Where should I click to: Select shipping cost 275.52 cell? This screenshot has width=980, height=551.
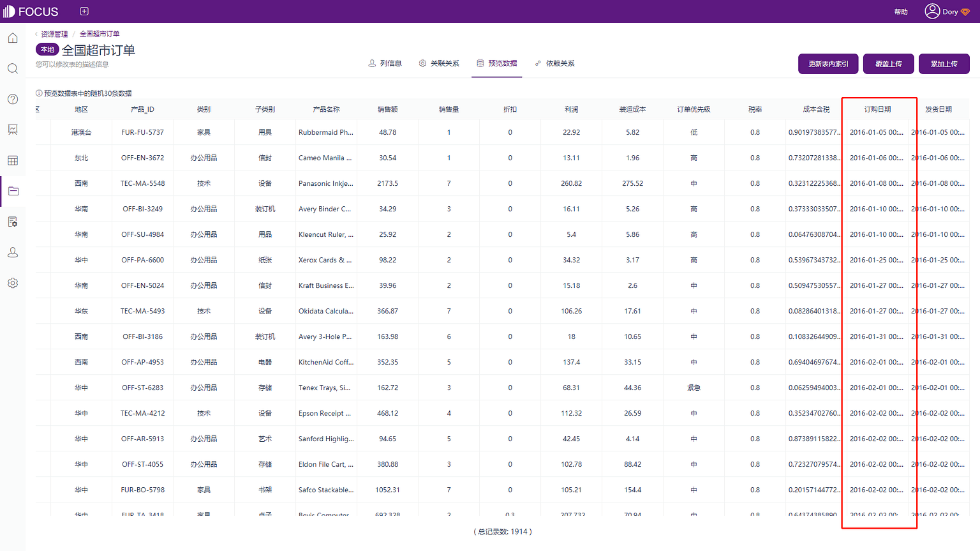(x=632, y=183)
